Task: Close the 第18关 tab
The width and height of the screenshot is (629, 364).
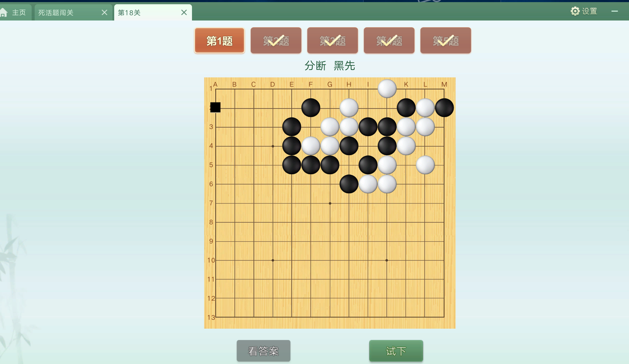Action: pyautogui.click(x=184, y=12)
